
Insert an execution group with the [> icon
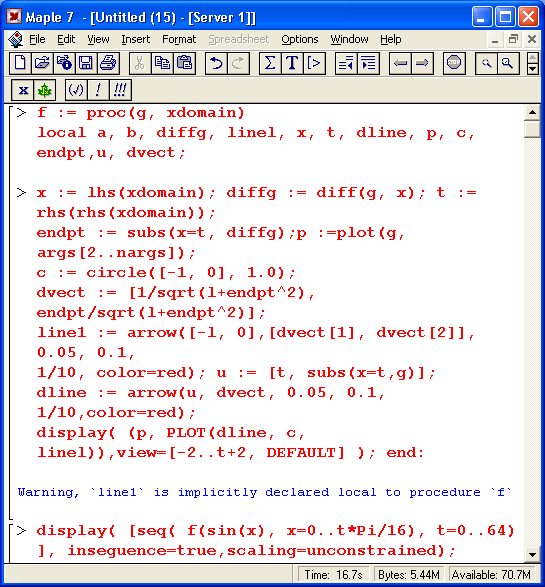tap(314, 63)
